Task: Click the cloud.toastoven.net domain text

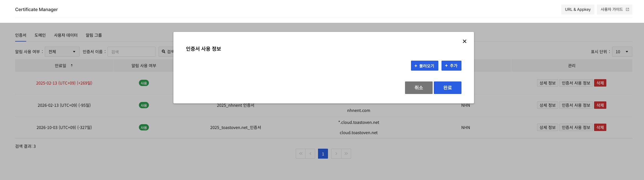Action: tap(359, 132)
